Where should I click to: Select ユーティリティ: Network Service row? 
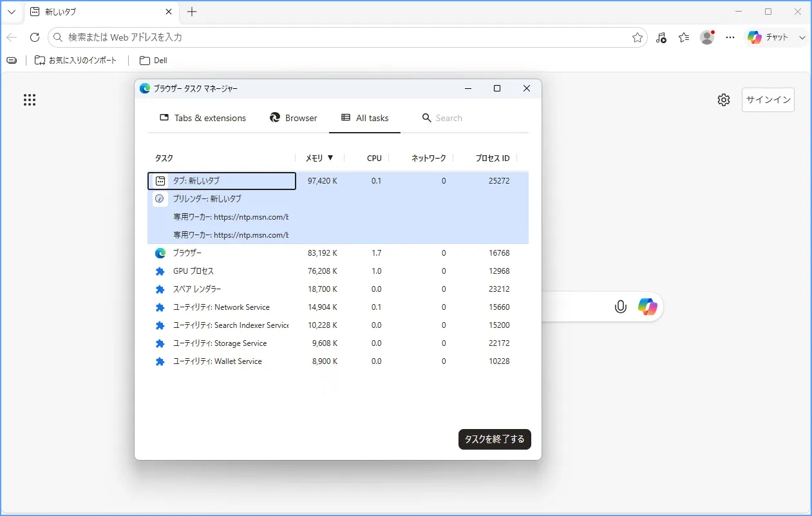338,307
